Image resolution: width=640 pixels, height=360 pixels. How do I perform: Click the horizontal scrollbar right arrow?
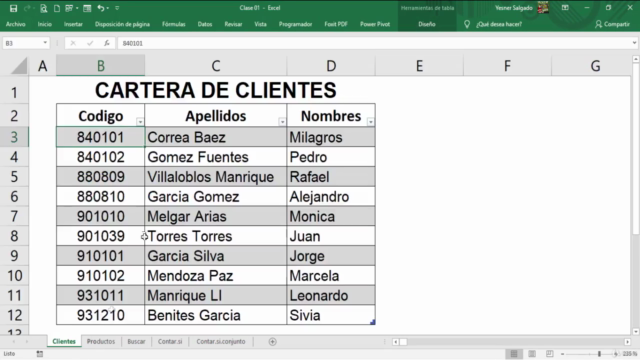(627, 342)
